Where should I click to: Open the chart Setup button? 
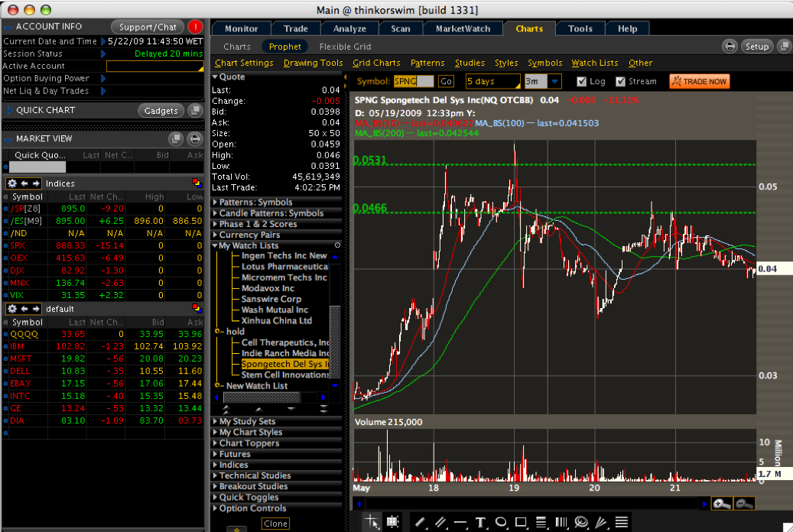[x=756, y=47]
